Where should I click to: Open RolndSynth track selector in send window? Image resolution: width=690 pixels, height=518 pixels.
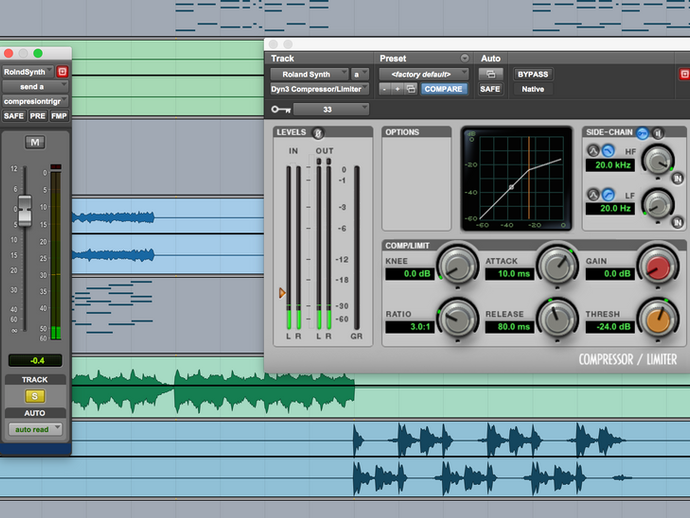click(28, 71)
